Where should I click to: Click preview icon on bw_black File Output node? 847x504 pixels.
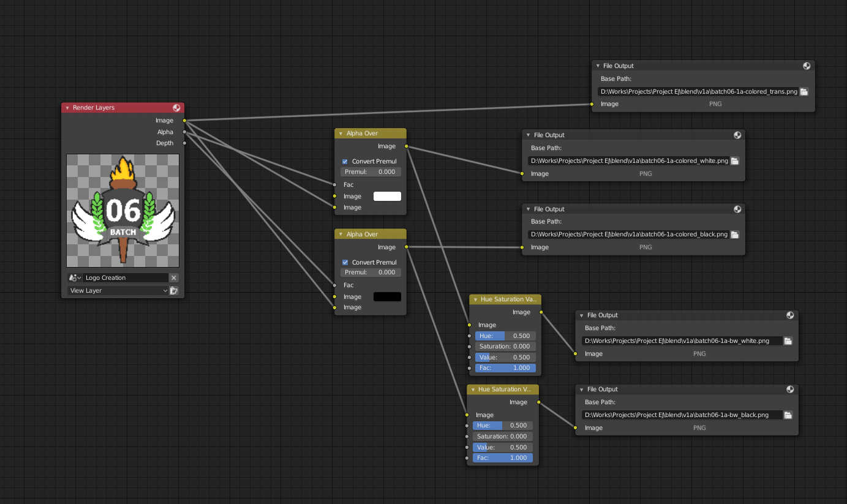tap(790, 389)
